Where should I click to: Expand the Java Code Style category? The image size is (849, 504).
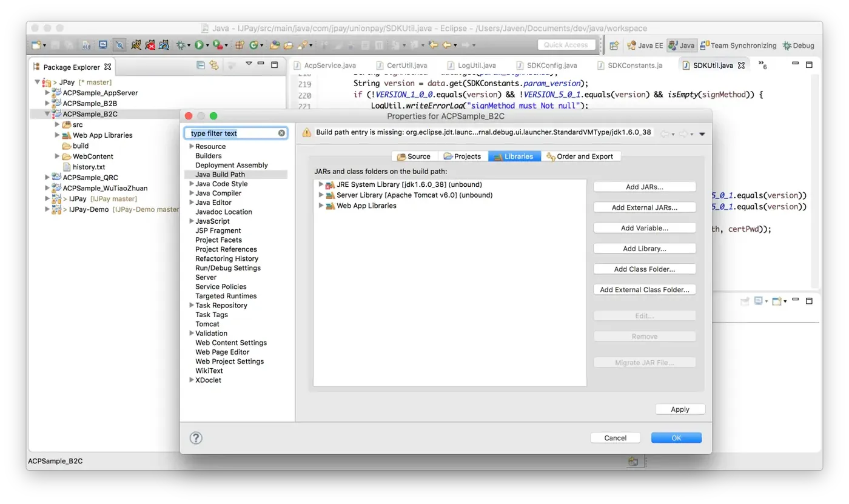(192, 184)
